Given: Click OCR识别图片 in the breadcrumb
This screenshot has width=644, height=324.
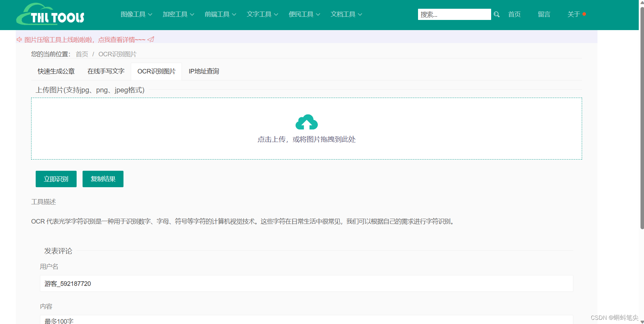Looking at the screenshot, I should click(x=118, y=54).
